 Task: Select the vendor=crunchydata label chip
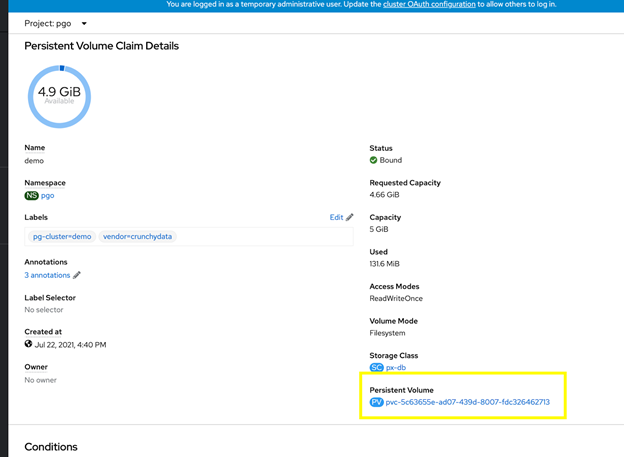point(137,237)
